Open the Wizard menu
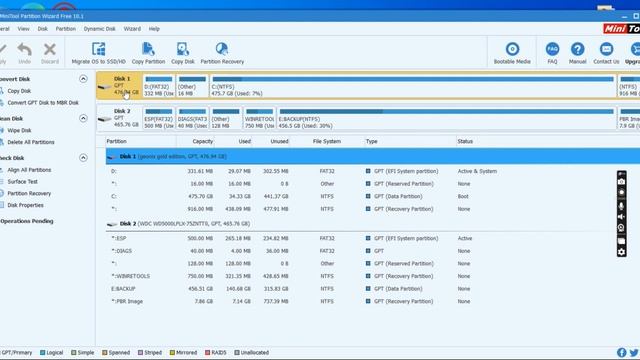 [132, 29]
